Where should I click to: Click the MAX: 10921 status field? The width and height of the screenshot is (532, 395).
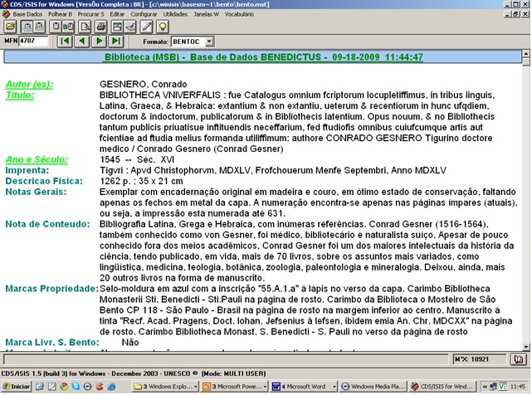point(480,359)
